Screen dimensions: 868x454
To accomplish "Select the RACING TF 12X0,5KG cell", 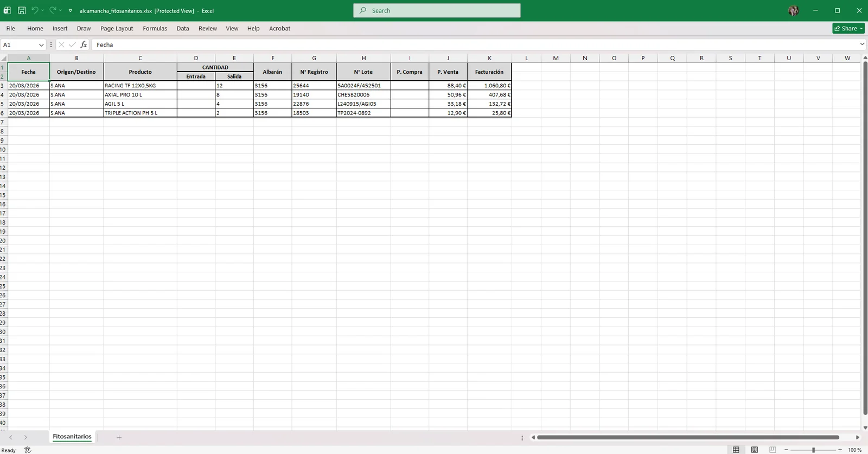I will click(x=140, y=85).
